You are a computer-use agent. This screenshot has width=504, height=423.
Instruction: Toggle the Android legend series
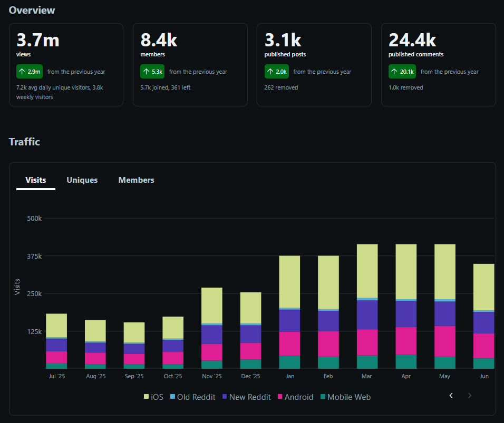[295, 397]
